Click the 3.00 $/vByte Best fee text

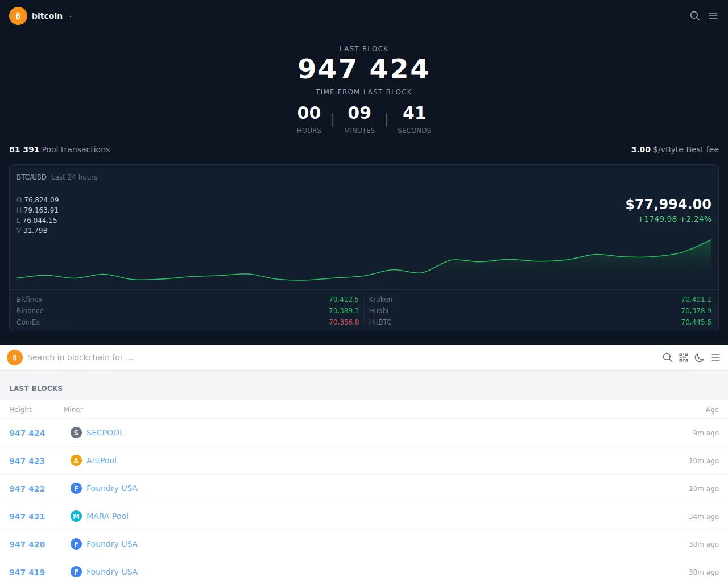[x=675, y=149]
